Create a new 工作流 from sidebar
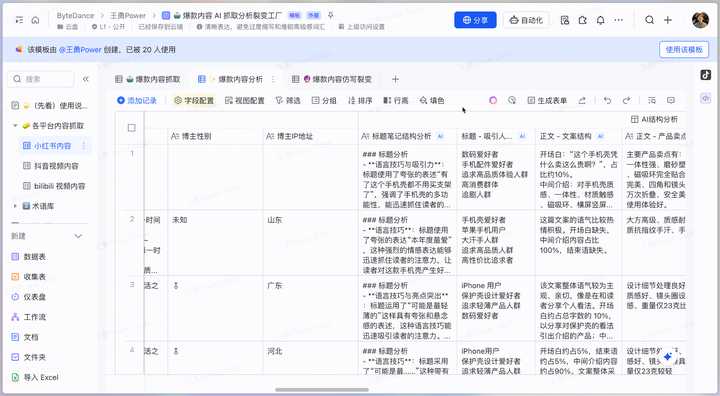This screenshot has width=720, height=396. (x=28, y=317)
